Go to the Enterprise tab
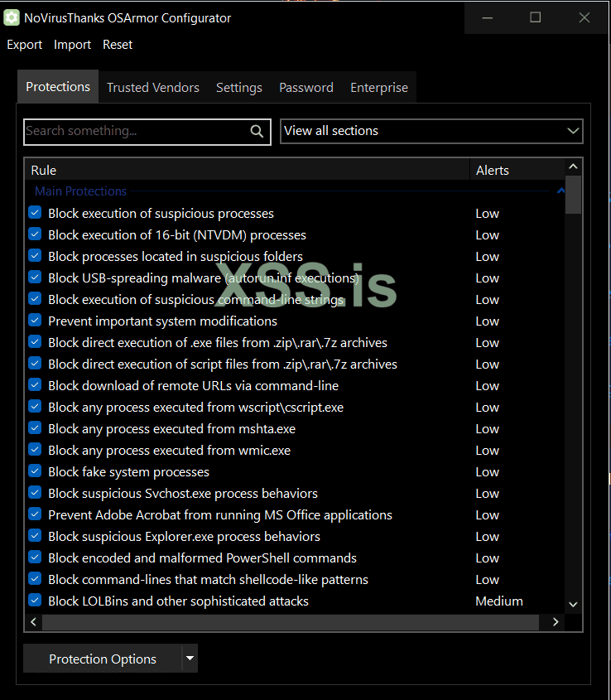Screen dimensions: 611x700 [379, 88]
